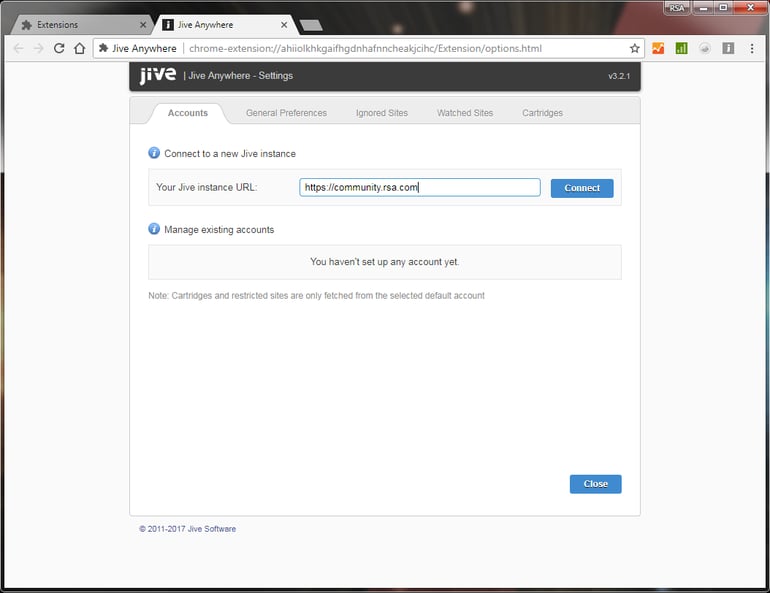Bookmark this page with the star icon

[634, 48]
